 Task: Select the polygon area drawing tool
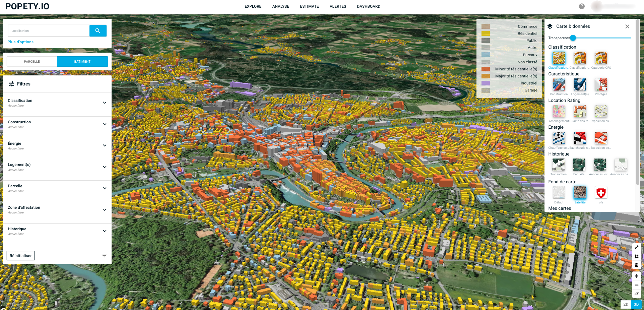pos(636,256)
